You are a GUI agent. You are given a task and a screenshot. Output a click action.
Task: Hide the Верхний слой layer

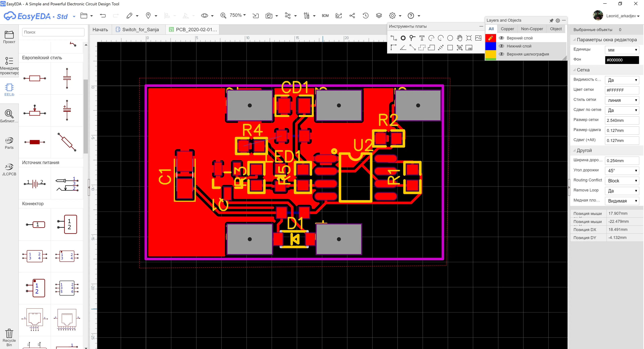[501, 38]
